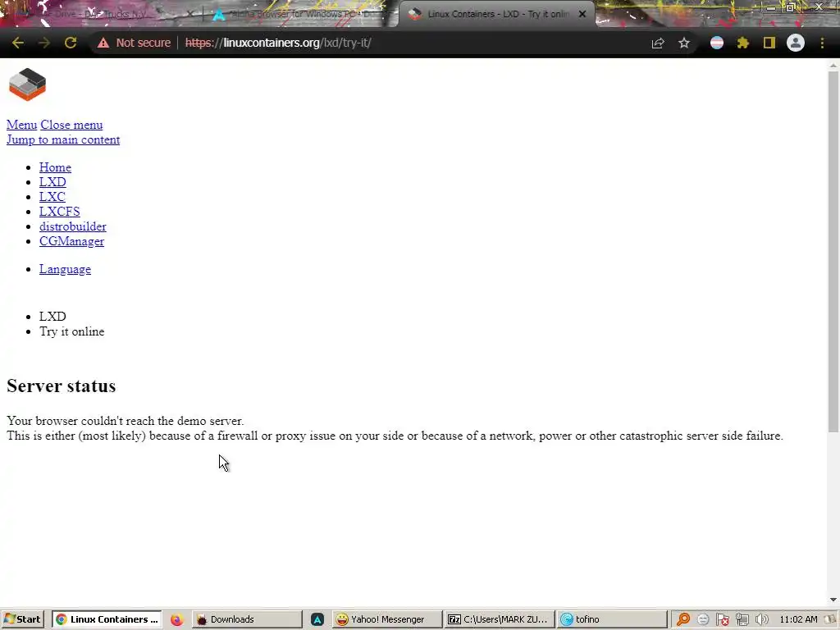The height and width of the screenshot is (630, 840).
Task: Open the Language menu link
Action: 65,269
